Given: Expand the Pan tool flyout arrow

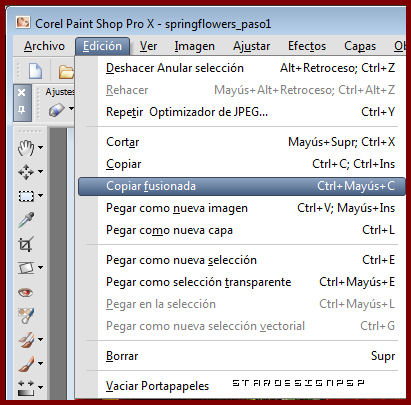Looking at the screenshot, I should pyautogui.click(x=40, y=147).
